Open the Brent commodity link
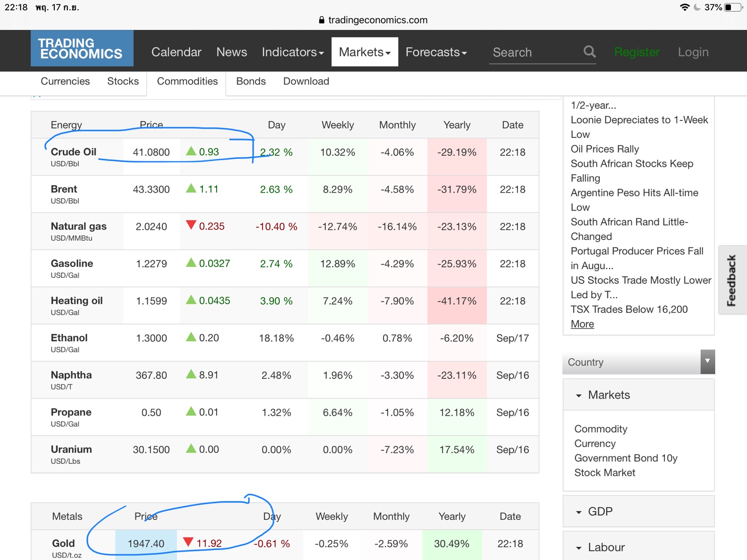This screenshot has width=747, height=560. (64, 189)
